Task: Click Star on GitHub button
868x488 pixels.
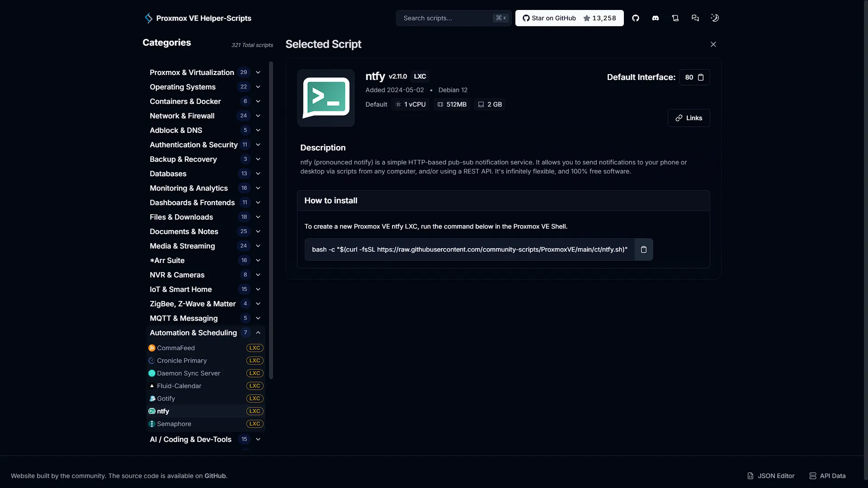Action: click(569, 18)
